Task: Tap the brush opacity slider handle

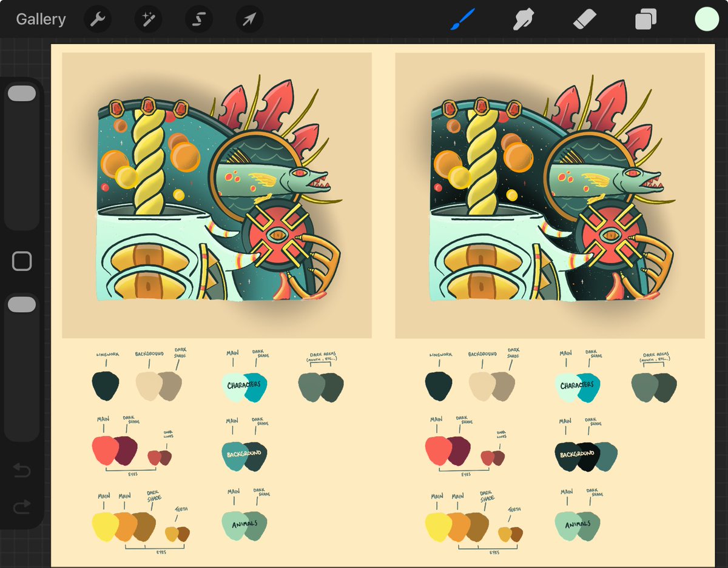Action: [22, 305]
